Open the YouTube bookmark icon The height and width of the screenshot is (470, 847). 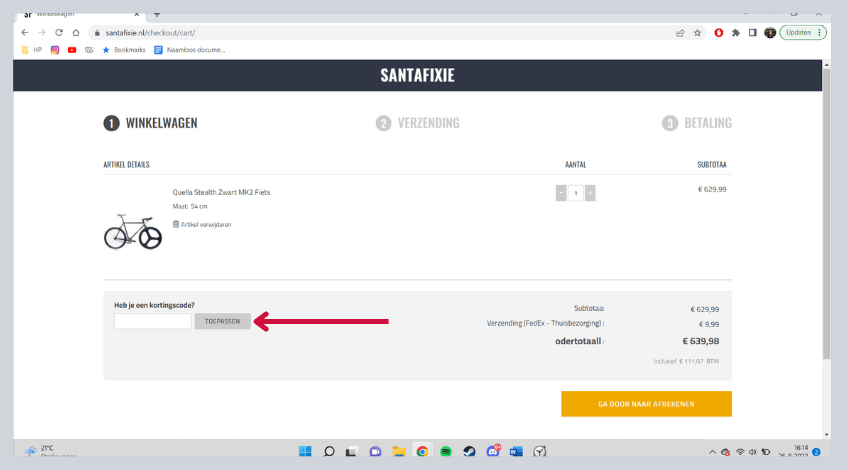click(72, 49)
